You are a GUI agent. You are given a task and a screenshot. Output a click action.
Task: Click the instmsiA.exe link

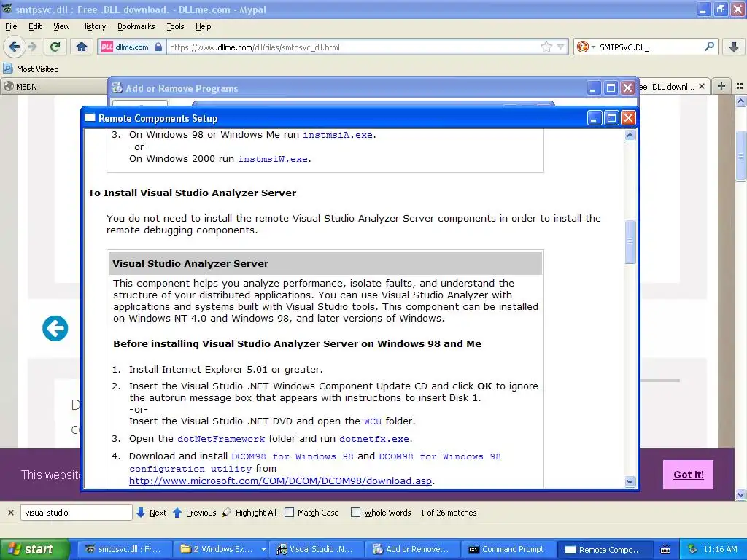338,135
